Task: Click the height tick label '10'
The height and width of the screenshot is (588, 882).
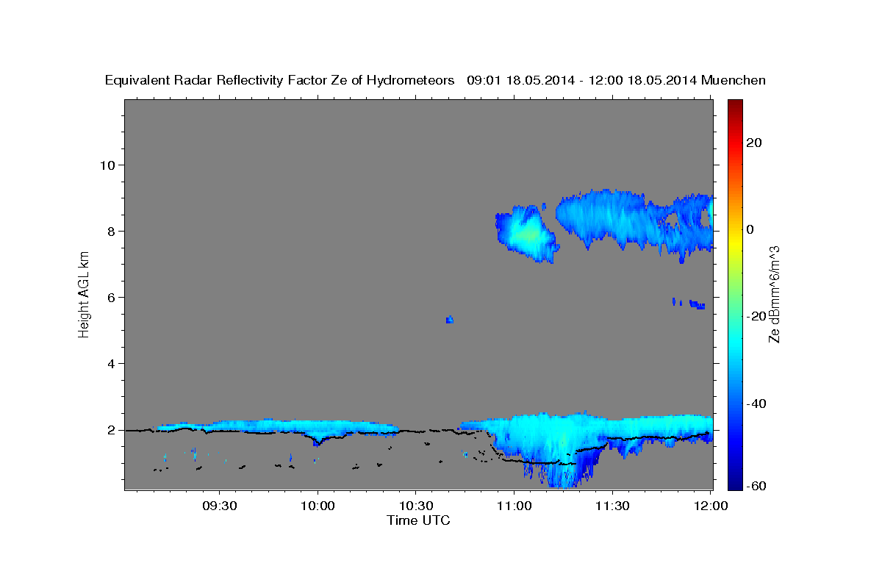Action: 107,165
